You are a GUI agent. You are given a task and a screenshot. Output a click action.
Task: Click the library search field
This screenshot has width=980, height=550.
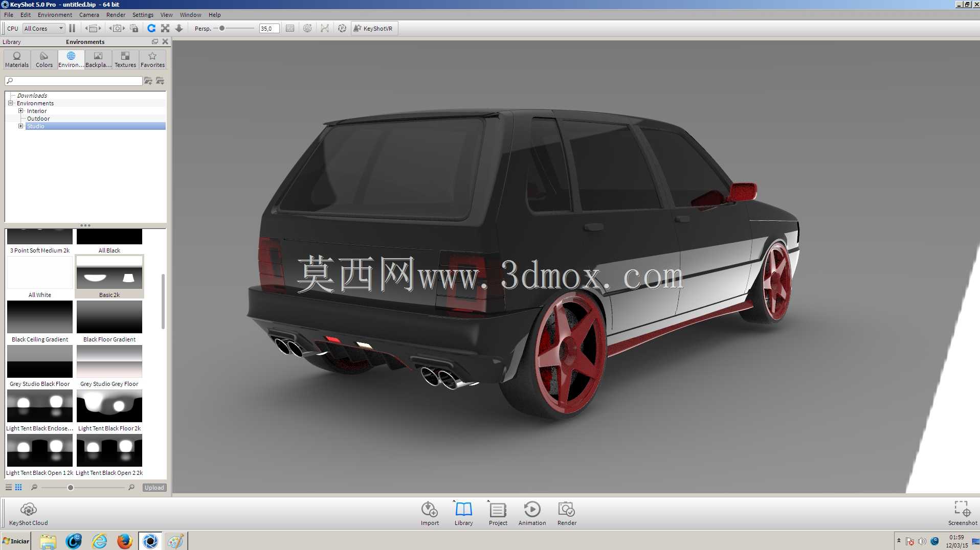[x=74, y=81]
